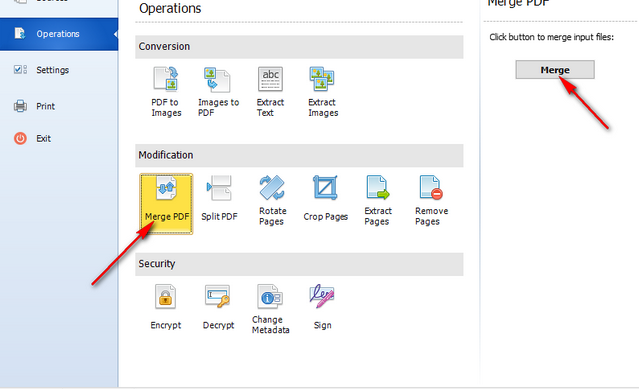Image resolution: width=639 pixels, height=389 pixels.
Task: Click the "Click button to merge input files" text
Action: click(551, 37)
